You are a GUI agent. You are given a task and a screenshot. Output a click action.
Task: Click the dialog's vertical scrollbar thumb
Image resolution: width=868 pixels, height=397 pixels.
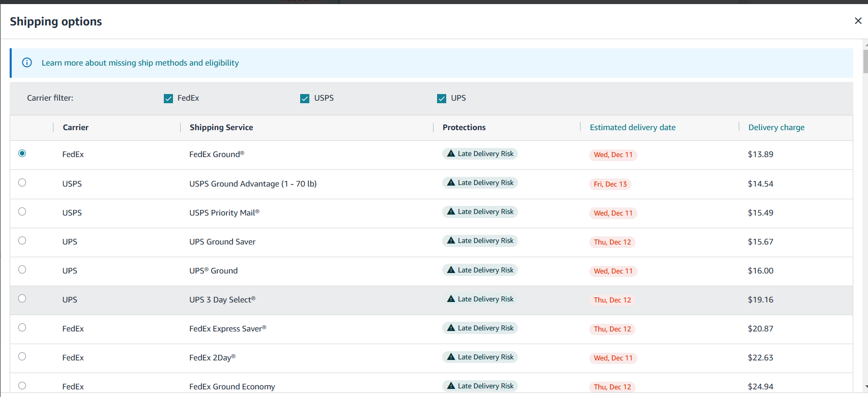(x=865, y=62)
